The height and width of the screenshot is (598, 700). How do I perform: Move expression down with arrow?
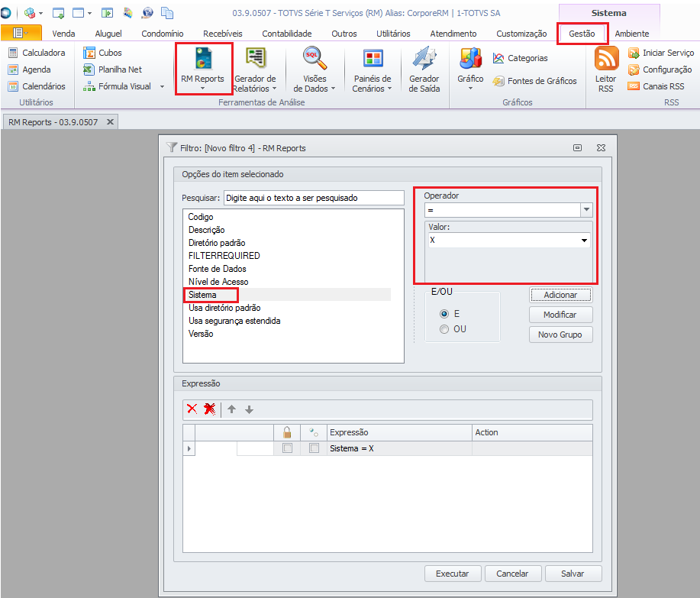pos(249,409)
